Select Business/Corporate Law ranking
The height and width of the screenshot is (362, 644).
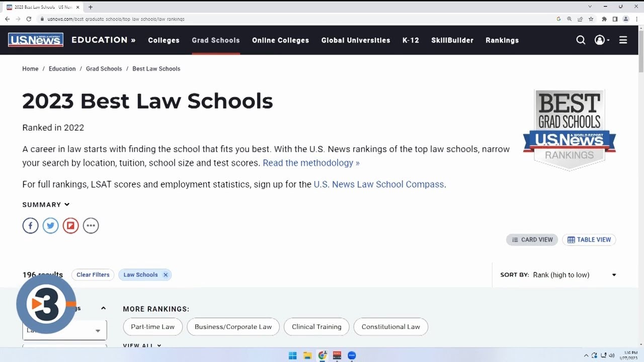(233, 327)
